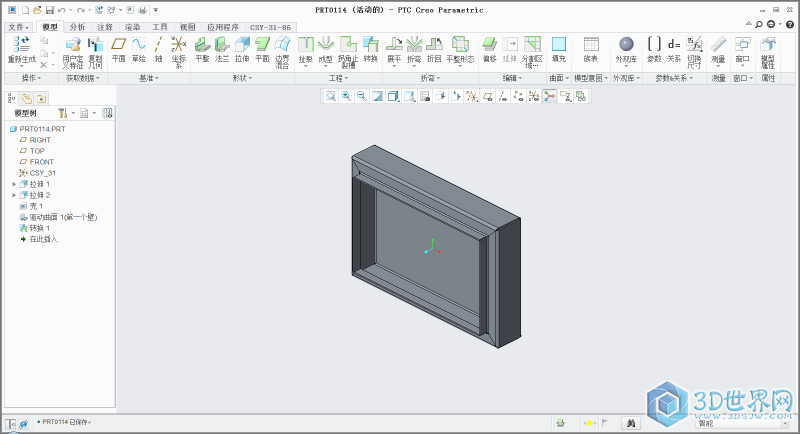800x434 pixels.
Task: Open the 展平 (Unbend) dropdown
Action: pos(394,66)
